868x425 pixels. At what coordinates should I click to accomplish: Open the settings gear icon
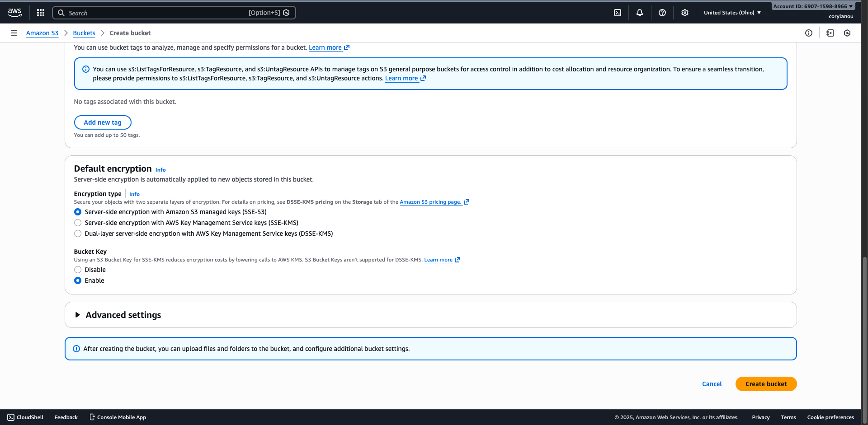point(684,12)
